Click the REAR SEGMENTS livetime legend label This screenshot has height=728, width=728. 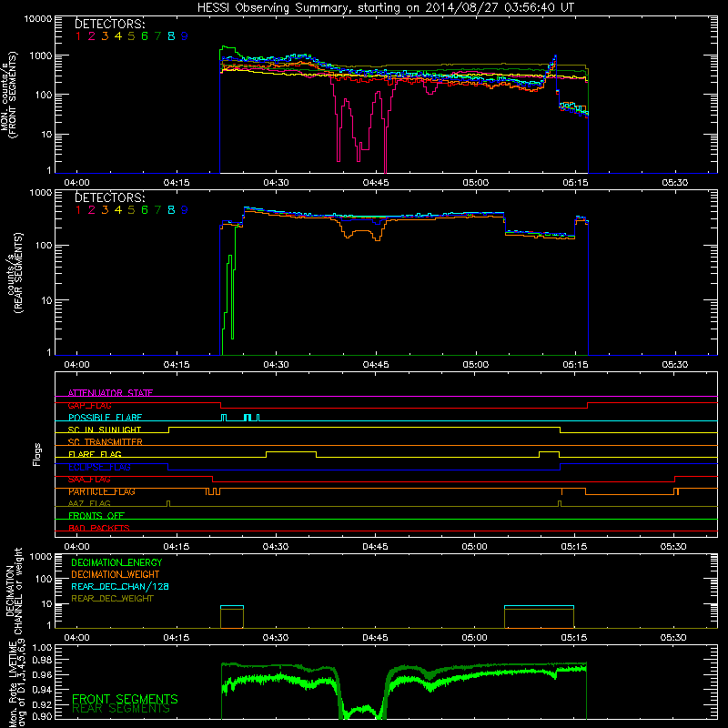121,709
